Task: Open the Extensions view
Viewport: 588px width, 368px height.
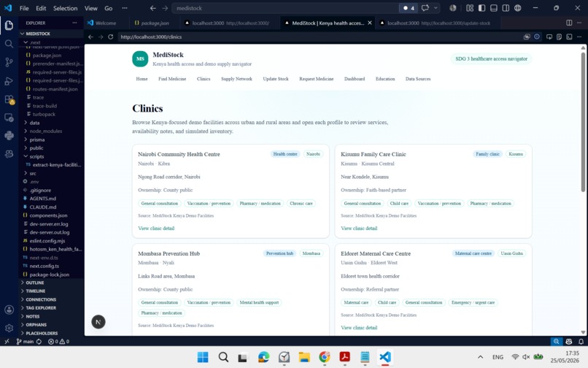Action: pyautogui.click(x=9, y=99)
